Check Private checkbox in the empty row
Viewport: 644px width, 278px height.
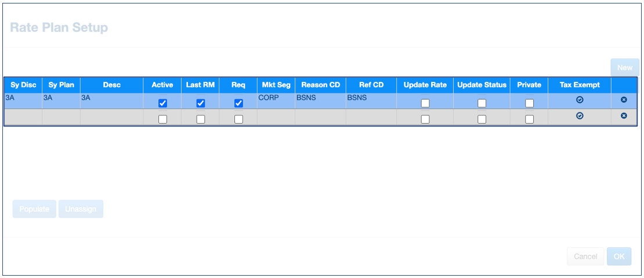(x=529, y=119)
